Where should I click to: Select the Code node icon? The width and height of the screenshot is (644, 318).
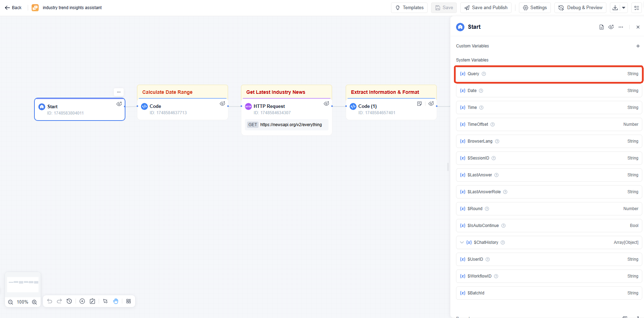[x=144, y=106]
